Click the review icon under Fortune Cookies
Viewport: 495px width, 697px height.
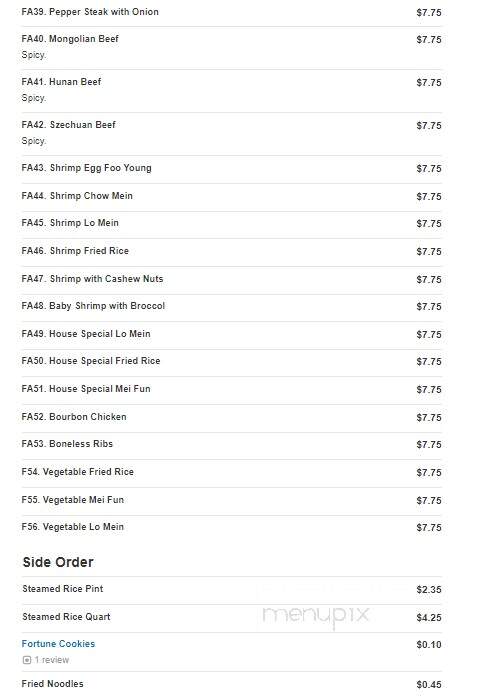click(x=27, y=660)
